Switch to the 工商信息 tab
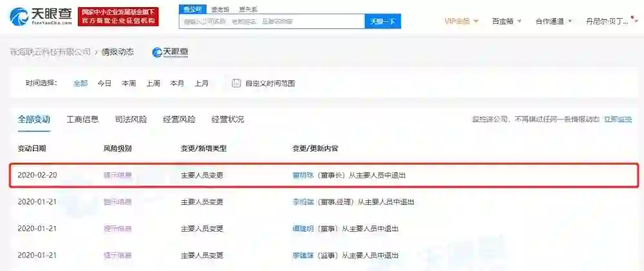The width and height of the screenshot is (644, 271). 82,119
